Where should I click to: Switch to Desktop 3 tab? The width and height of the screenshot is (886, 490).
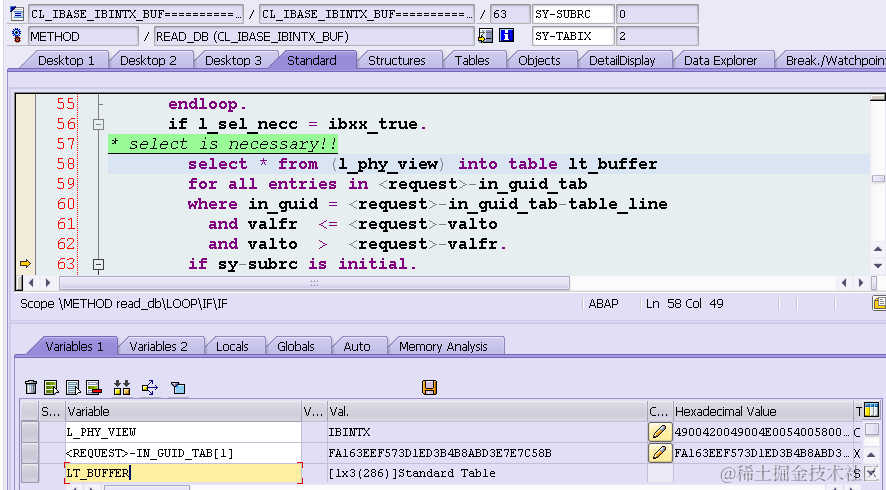click(x=233, y=60)
